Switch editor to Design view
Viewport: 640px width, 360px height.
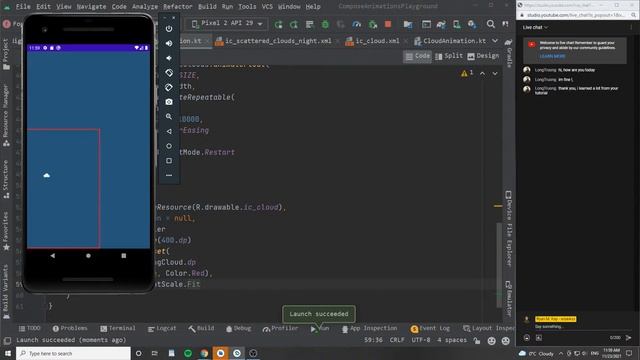tap(483, 56)
